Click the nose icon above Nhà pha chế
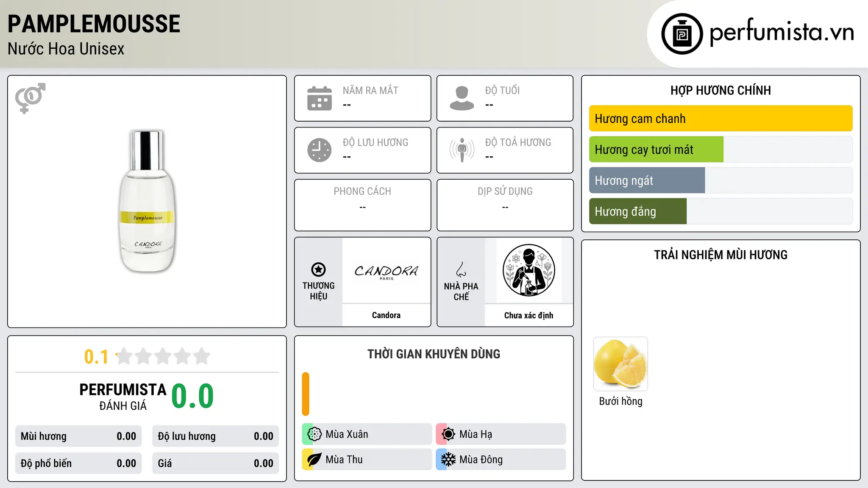868x488 pixels. [461, 269]
